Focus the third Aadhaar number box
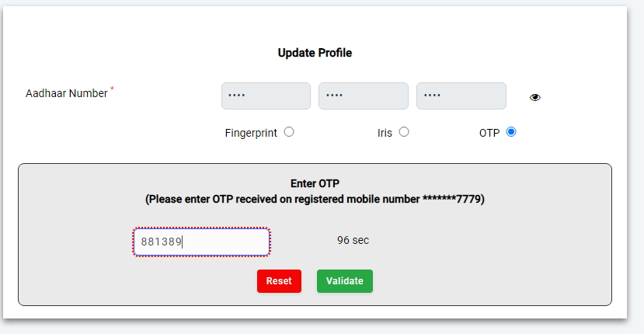644x334 pixels. [x=461, y=96]
